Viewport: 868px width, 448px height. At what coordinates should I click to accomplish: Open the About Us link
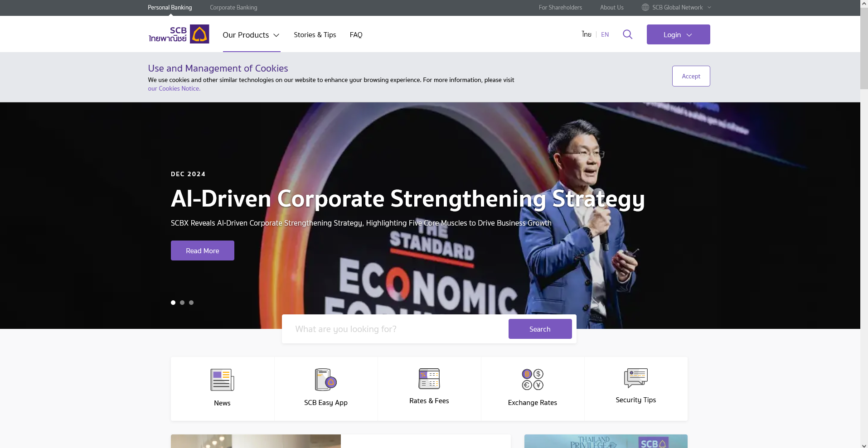[611, 7]
